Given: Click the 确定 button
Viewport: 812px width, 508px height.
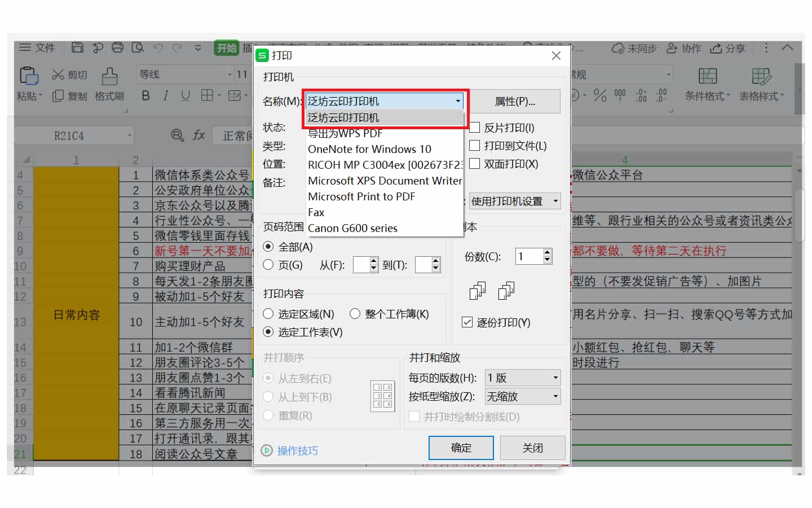Looking at the screenshot, I should tap(461, 448).
